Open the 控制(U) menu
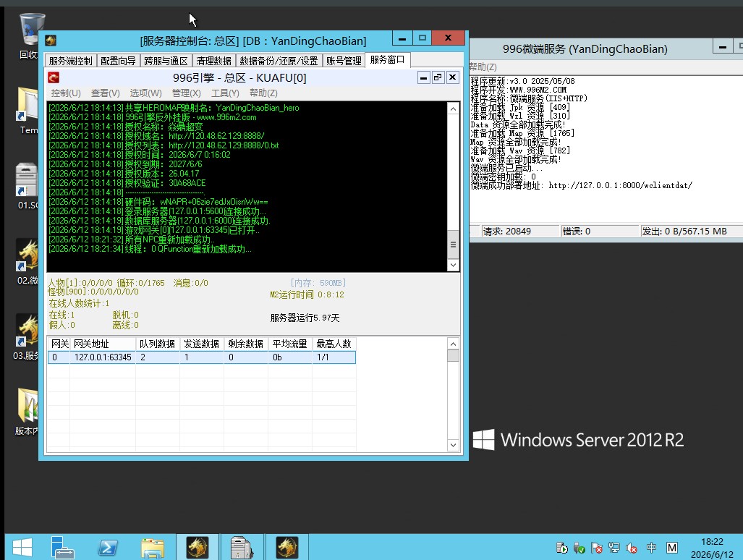This screenshot has width=743, height=560. [x=66, y=93]
